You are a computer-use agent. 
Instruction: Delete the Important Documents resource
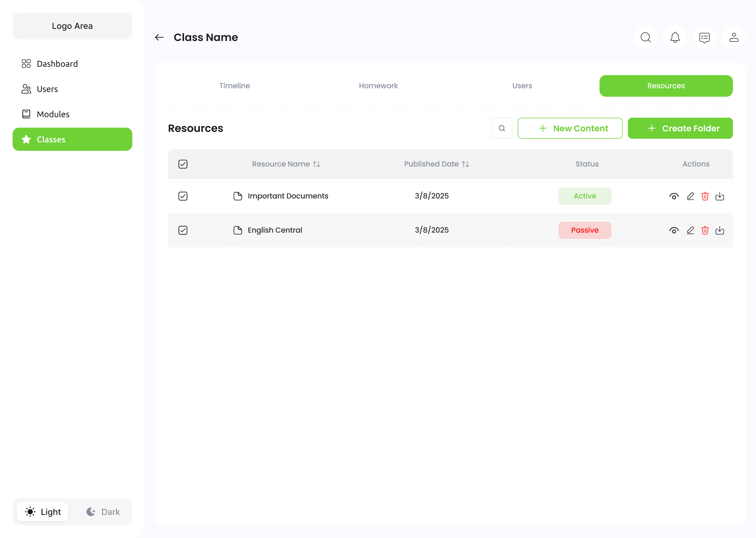pyautogui.click(x=705, y=196)
